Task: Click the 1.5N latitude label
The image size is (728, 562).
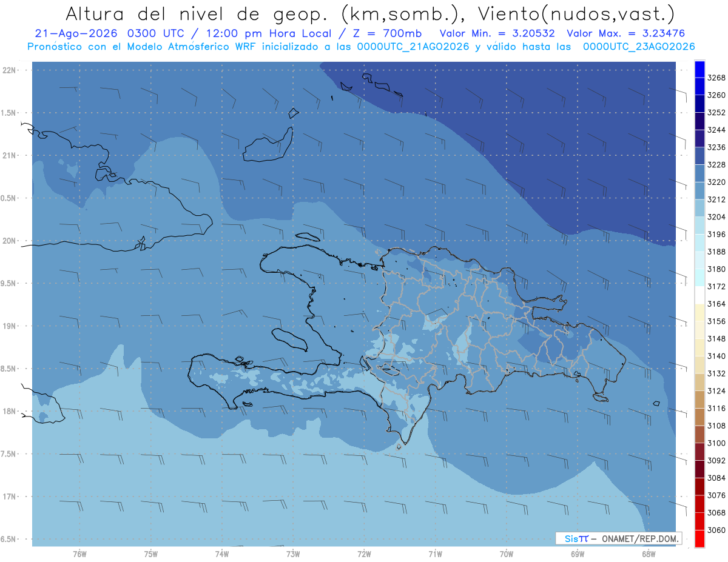Action: click(x=9, y=113)
